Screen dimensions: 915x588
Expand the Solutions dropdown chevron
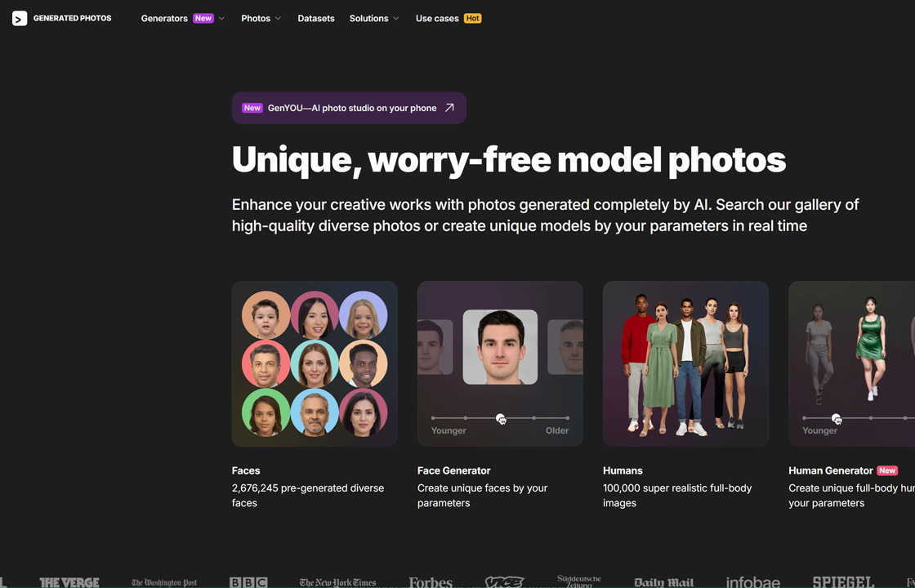pyautogui.click(x=395, y=19)
